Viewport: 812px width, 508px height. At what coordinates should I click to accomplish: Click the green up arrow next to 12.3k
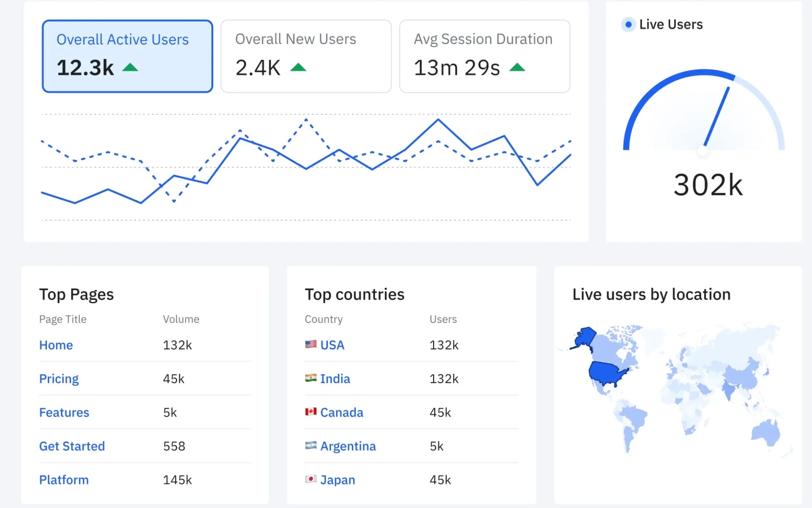pos(131,67)
